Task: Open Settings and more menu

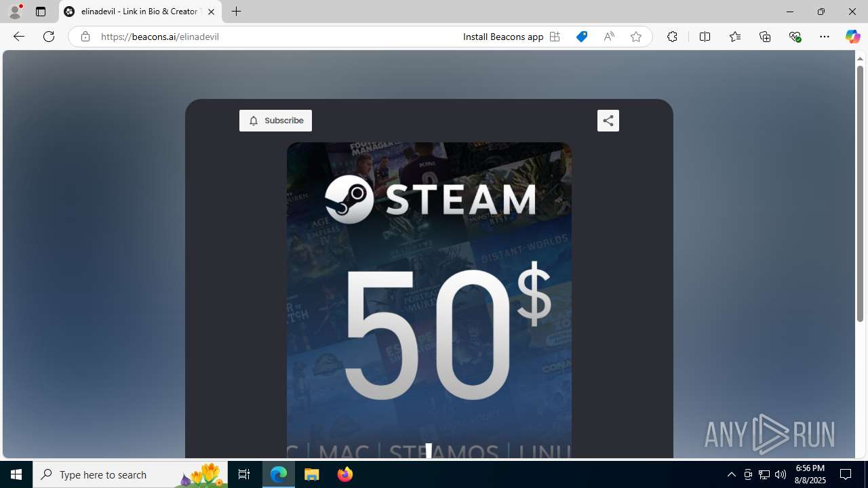Action: click(825, 37)
